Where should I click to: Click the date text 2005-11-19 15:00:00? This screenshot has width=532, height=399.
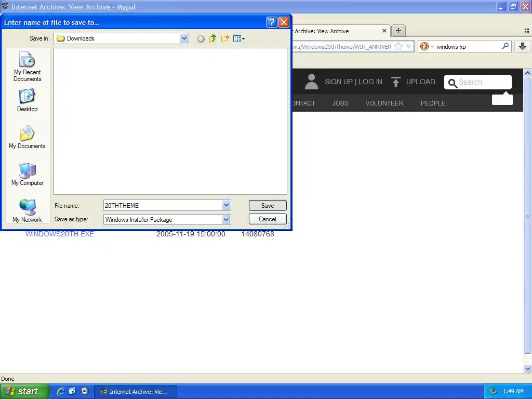[x=191, y=234]
